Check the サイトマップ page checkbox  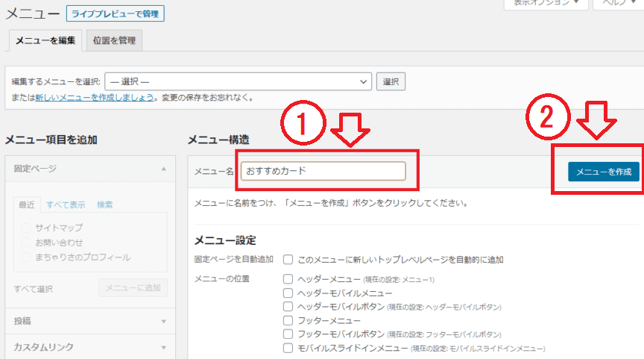27,228
